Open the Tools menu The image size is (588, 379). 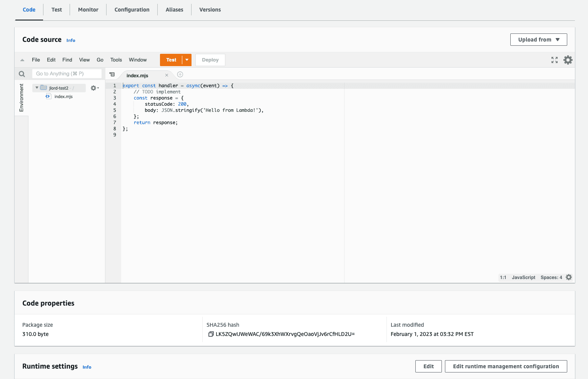[116, 60]
